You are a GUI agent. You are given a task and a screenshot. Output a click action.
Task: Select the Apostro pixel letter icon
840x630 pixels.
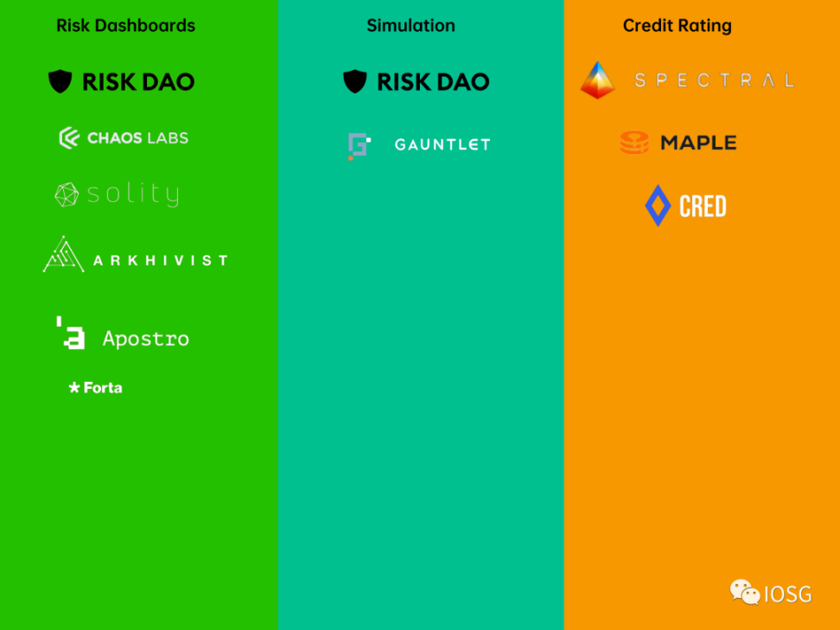[x=71, y=333]
